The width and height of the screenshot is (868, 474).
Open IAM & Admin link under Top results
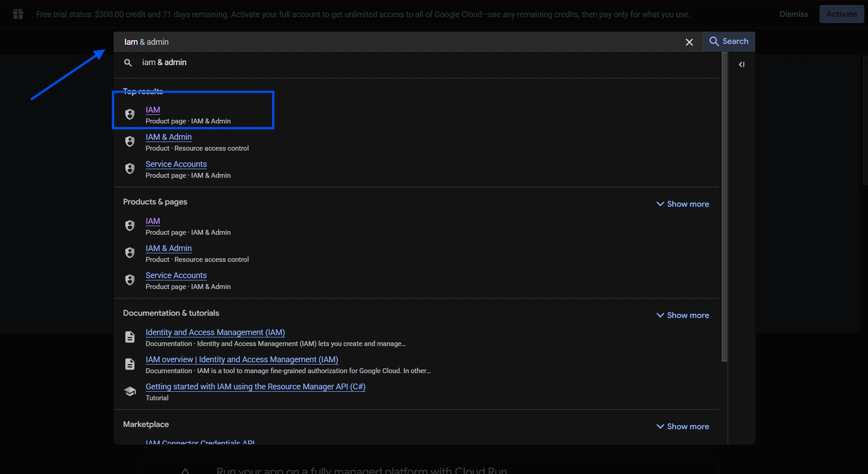(x=168, y=137)
